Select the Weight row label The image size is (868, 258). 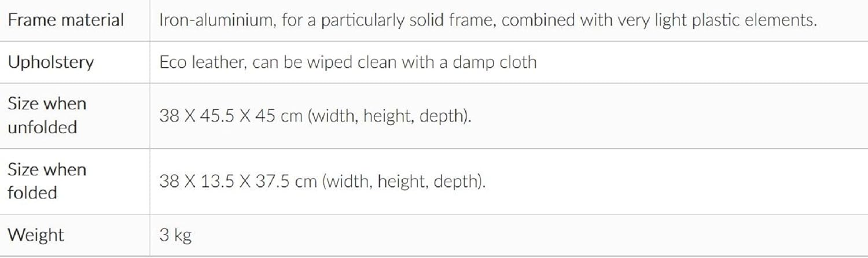pyautogui.click(x=36, y=235)
